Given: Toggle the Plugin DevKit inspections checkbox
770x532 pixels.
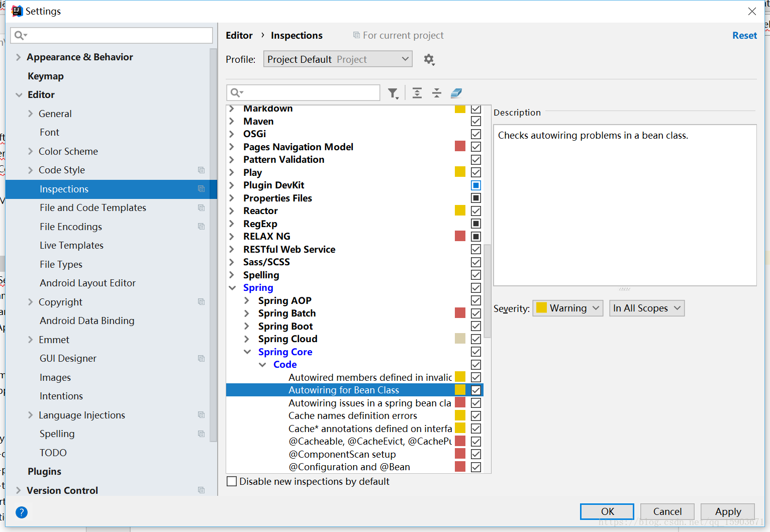Looking at the screenshot, I should pos(476,185).
